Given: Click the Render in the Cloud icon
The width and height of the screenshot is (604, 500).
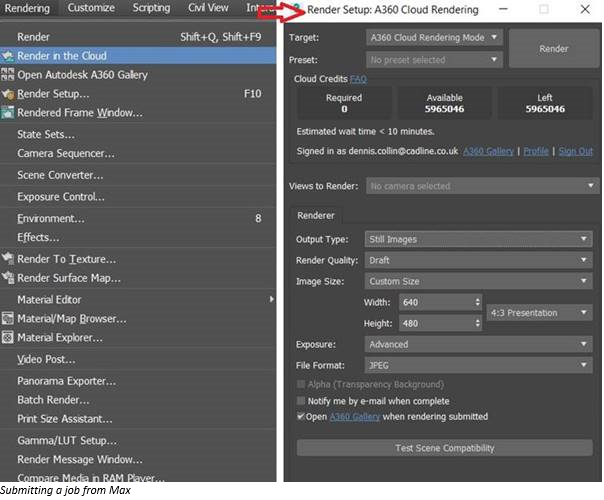Looking at the screenshot, I should pyautogui.click(x=7, y=56).
